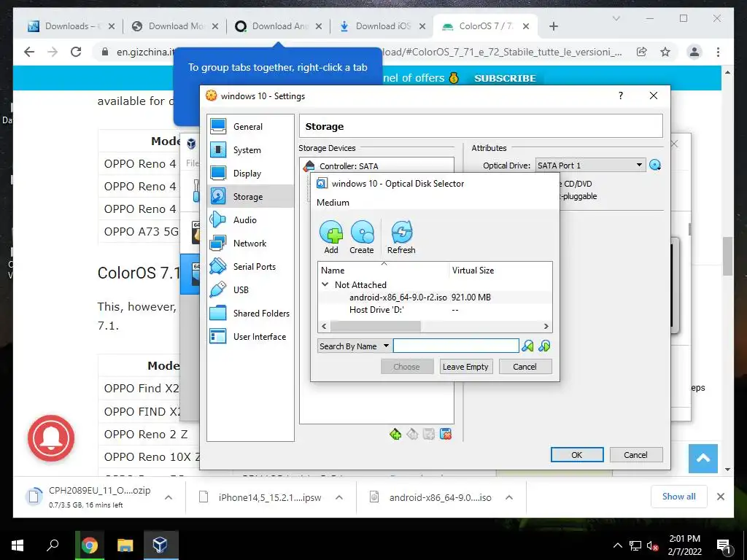Switch to Download An... tab
The image size is (747, 560).
tap(279, 26)
